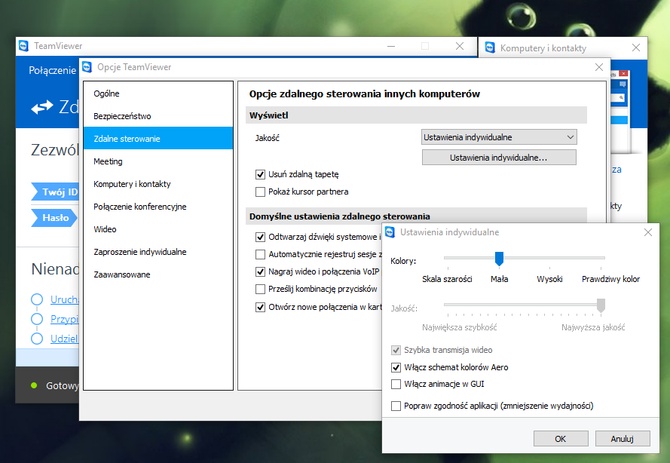Click Anuluj to cancel custom settings
Viewport: 670px width, 463px height.
click(622, 438)
